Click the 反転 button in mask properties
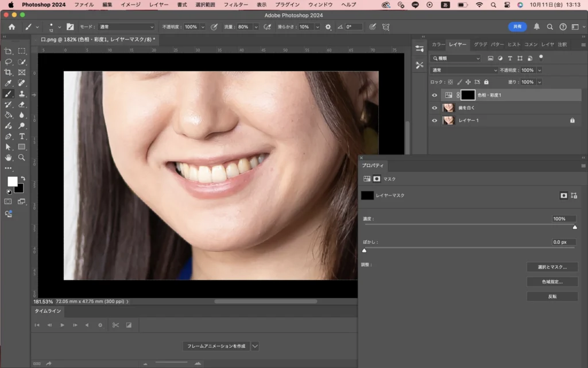588x368 pixels. point(552,297)
